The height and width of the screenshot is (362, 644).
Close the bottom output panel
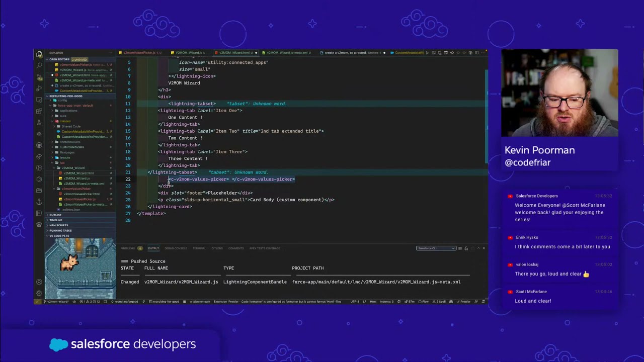[x=484, y=248]
